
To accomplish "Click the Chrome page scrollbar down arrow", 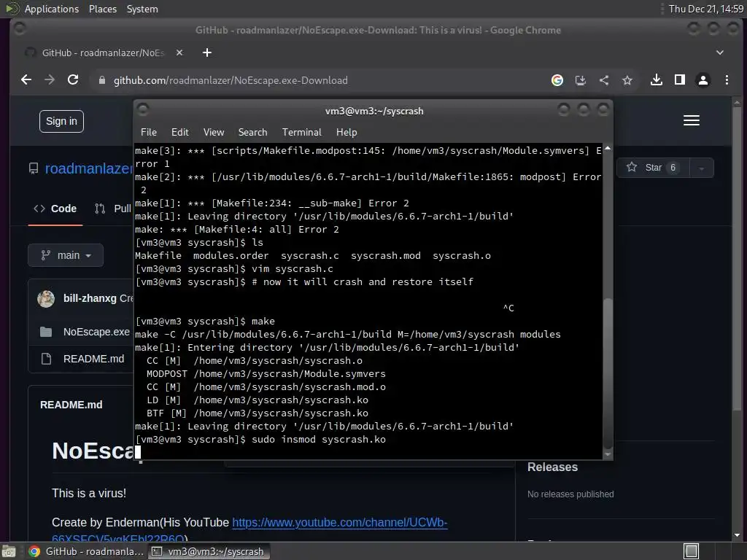I will [x=737, y=534].
